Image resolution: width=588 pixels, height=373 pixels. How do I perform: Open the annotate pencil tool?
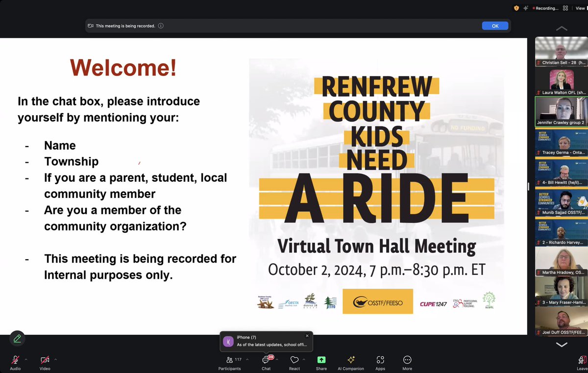pos(17,338)
